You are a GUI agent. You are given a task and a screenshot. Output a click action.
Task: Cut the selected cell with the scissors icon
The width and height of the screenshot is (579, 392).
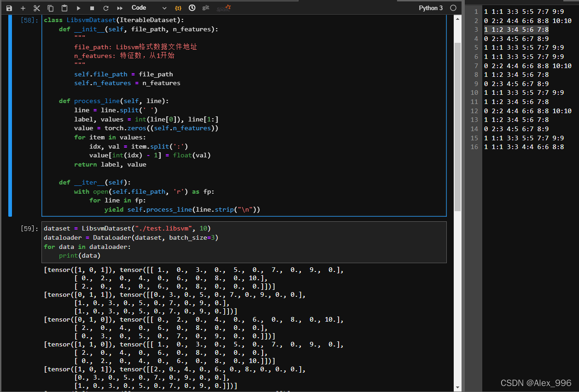pos(37,8)
